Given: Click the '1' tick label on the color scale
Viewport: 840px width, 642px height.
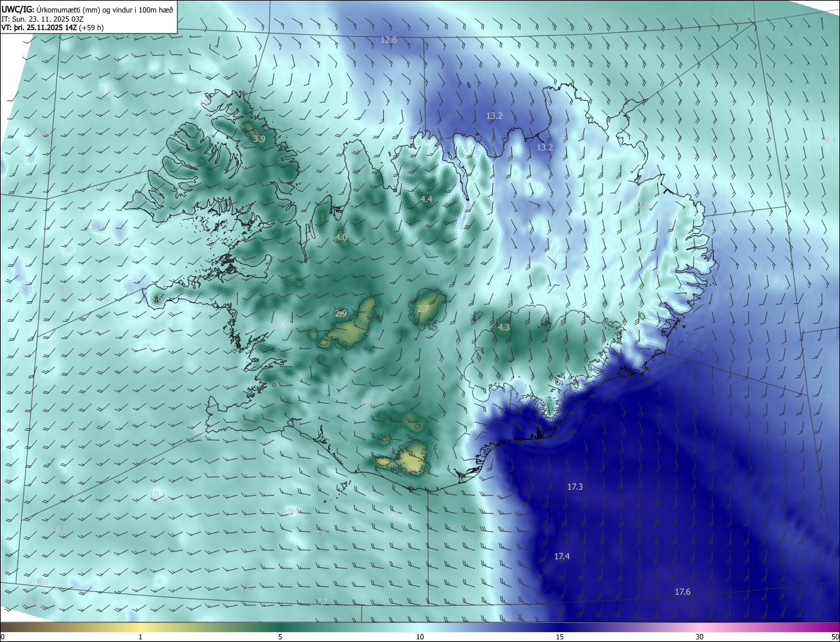Looking at the screenshot, I should pos(140,637).
